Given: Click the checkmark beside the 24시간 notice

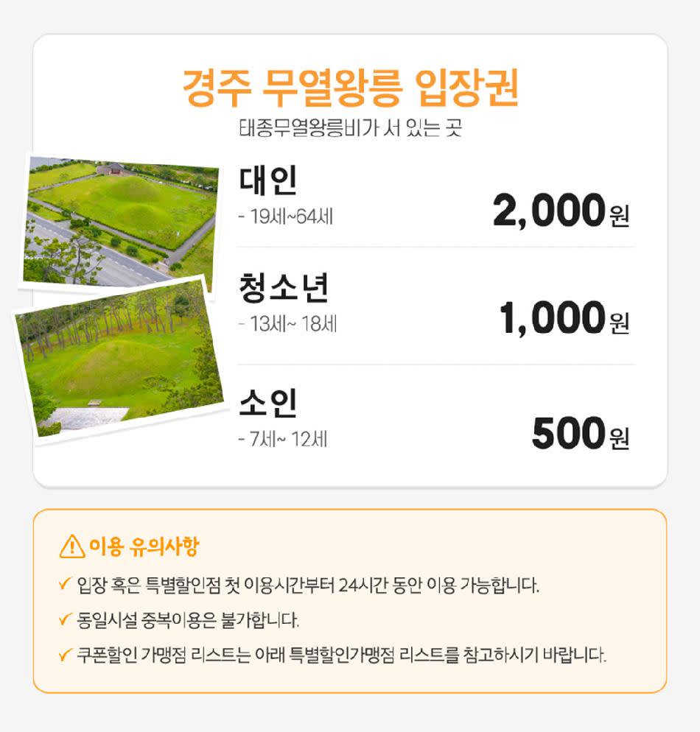Looking at the screenshot, I should point(65,586).
